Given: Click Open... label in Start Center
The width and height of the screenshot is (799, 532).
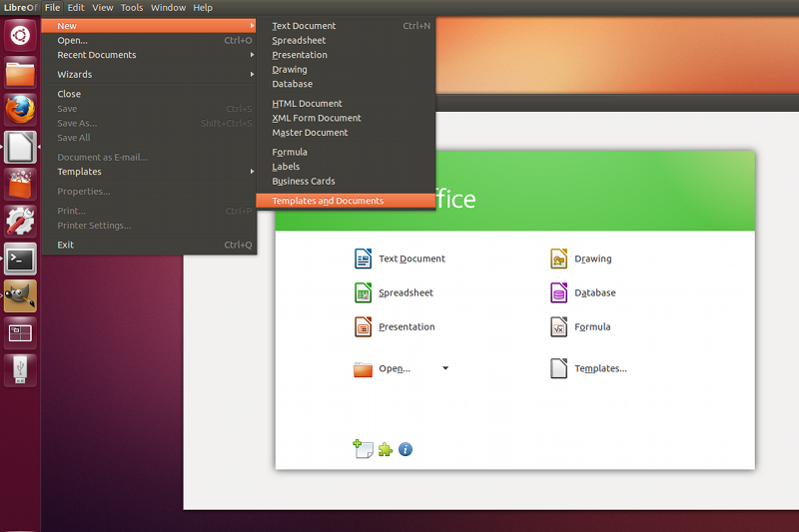Looking at the screenshot, I should point(395,368).
